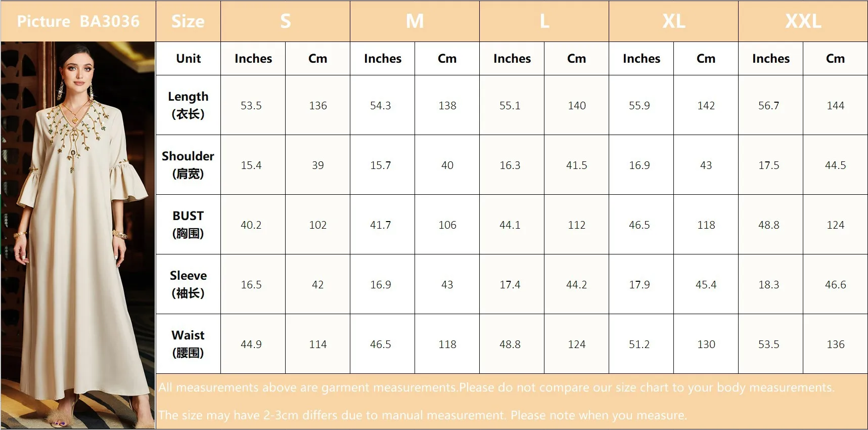
Task: Select the Shoulder row label
Action: [188, 165]
